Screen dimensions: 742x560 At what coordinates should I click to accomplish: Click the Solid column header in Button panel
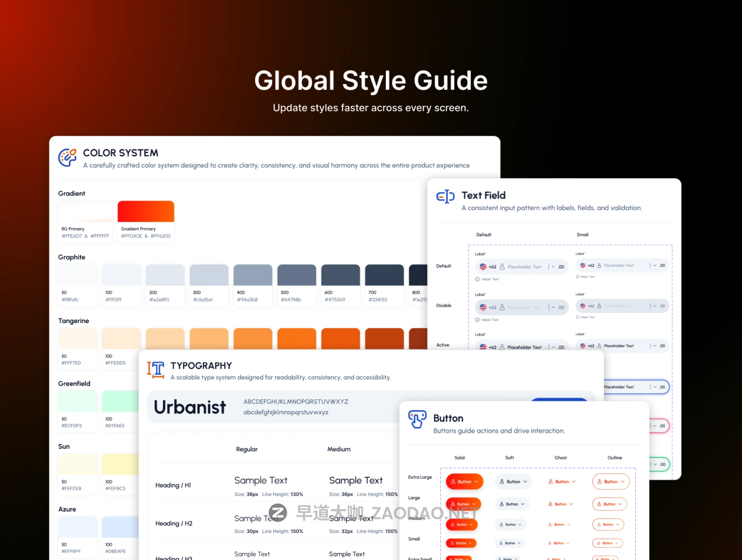tap(460, 458)
